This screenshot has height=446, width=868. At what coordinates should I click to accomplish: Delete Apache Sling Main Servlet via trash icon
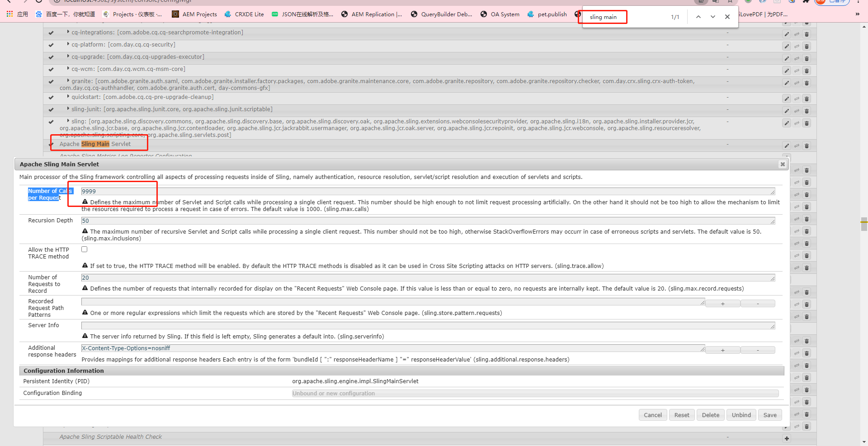(807, 146)
